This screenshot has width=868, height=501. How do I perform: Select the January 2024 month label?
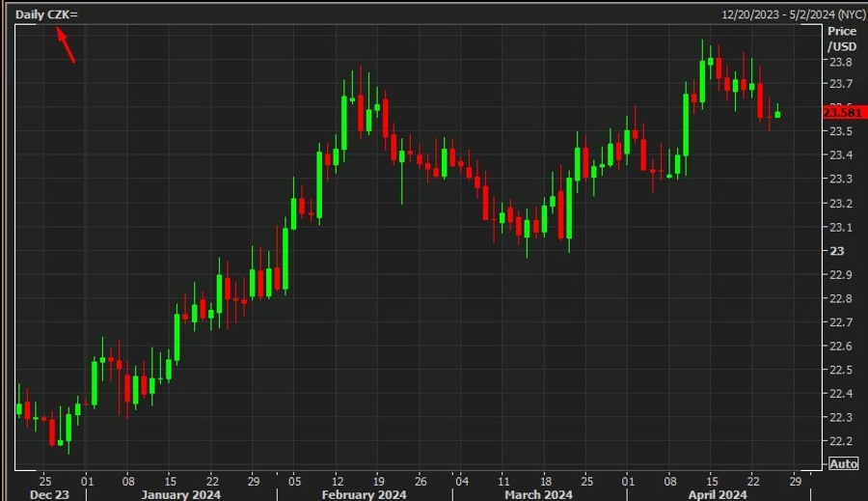(x=180, y=494)
